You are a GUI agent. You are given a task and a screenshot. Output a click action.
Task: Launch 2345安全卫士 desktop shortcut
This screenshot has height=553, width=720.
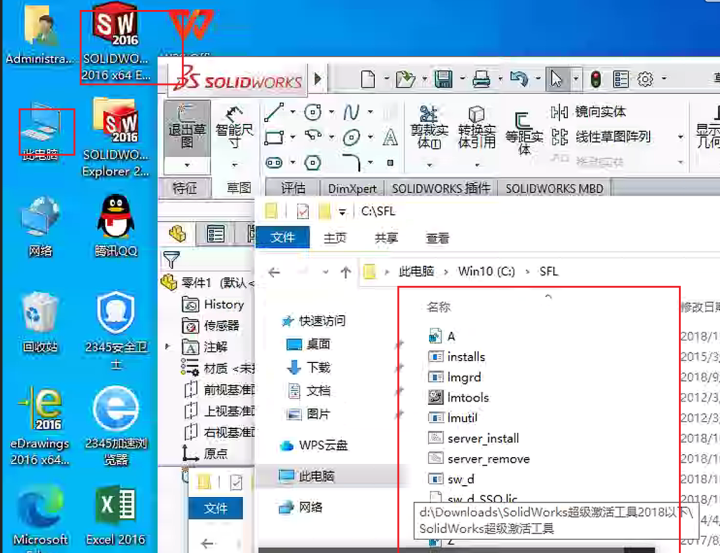click(116, 331)
